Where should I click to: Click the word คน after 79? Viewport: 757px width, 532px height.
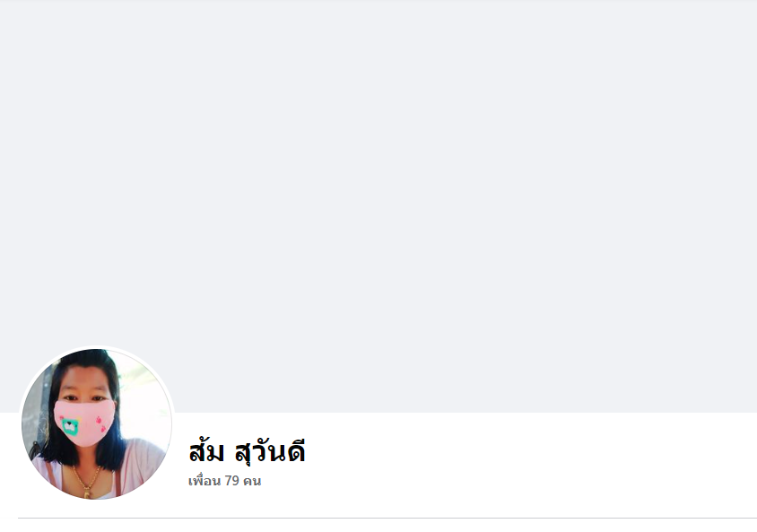[252, 481]
